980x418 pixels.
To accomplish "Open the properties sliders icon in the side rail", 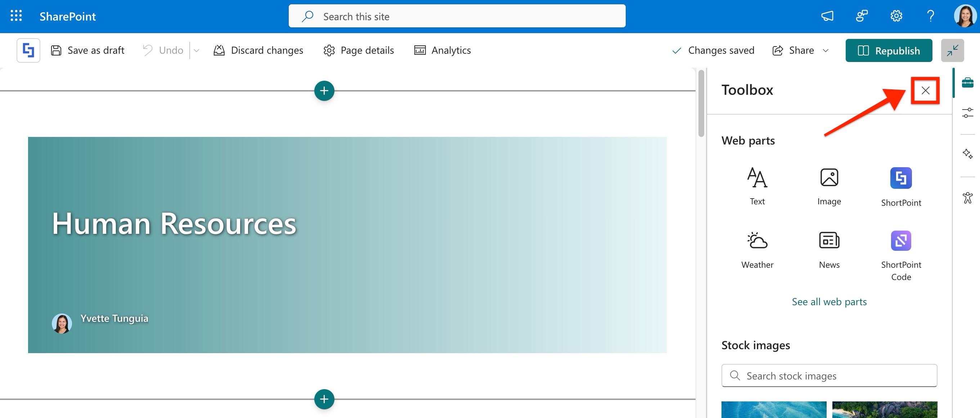I will tap(967, 113).
